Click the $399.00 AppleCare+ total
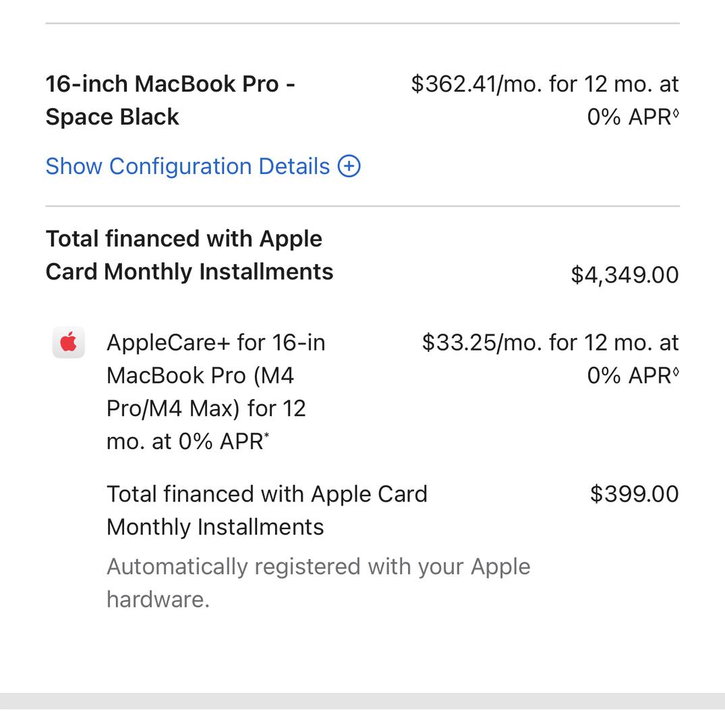This screenshot has width=725, height=728. 634,494
